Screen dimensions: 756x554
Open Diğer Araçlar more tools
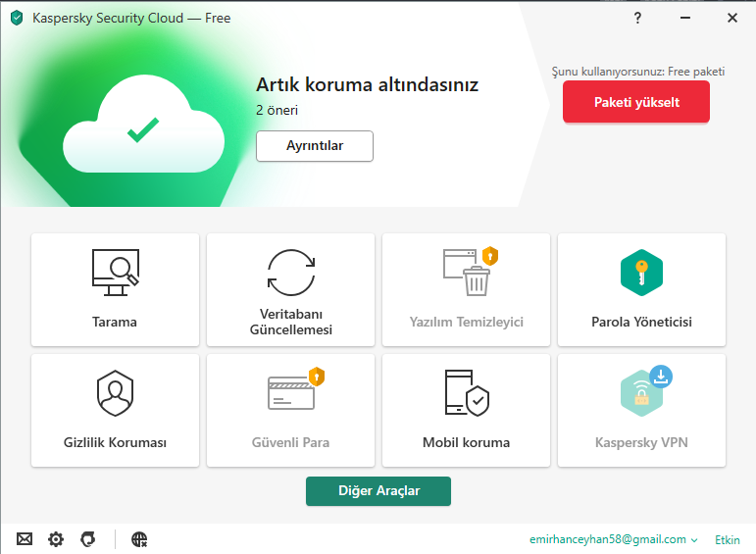point(378,491)
